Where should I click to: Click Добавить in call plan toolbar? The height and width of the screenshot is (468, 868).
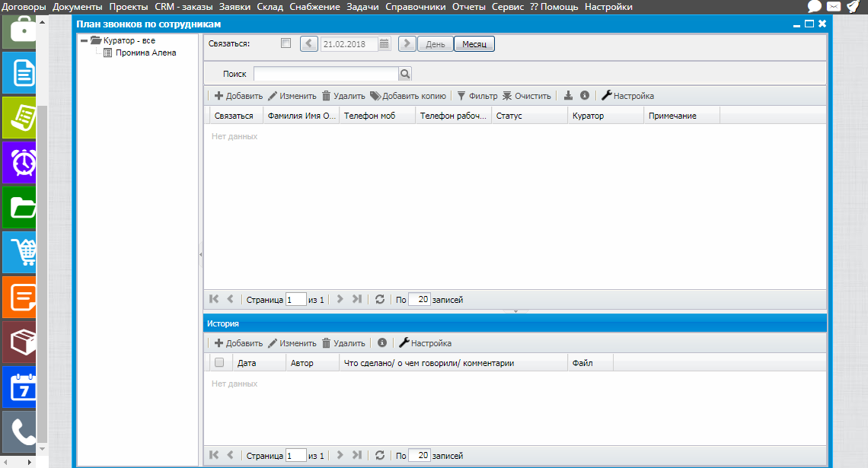(x=238, y=96)
